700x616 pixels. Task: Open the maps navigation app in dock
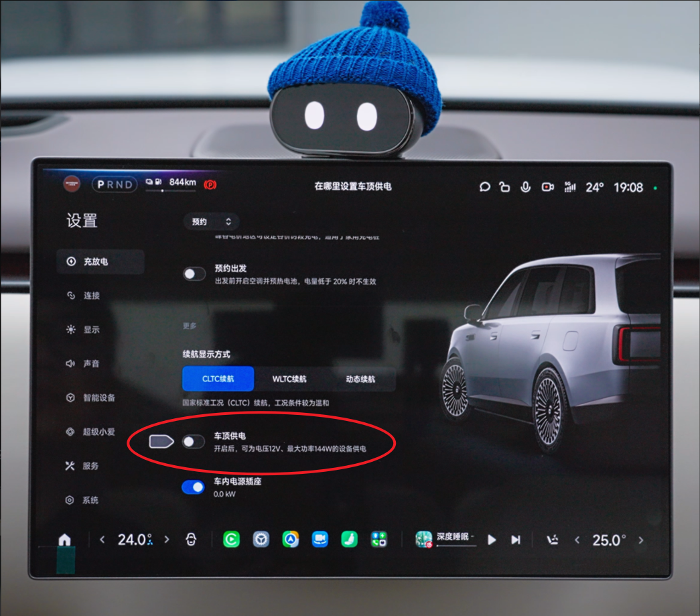[x=291, y=540]
